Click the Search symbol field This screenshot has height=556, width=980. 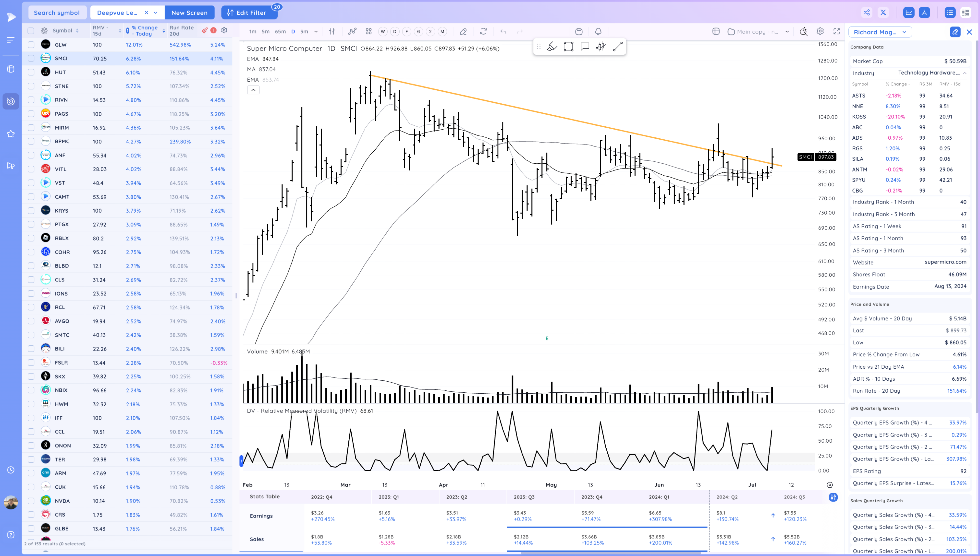[x=57, y=12]
